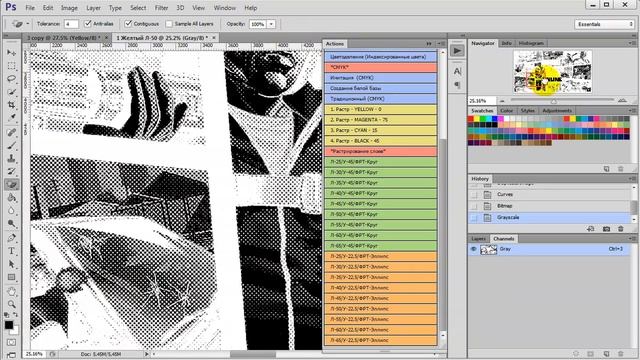Open the tool preset picker arrow

(28, 24)
